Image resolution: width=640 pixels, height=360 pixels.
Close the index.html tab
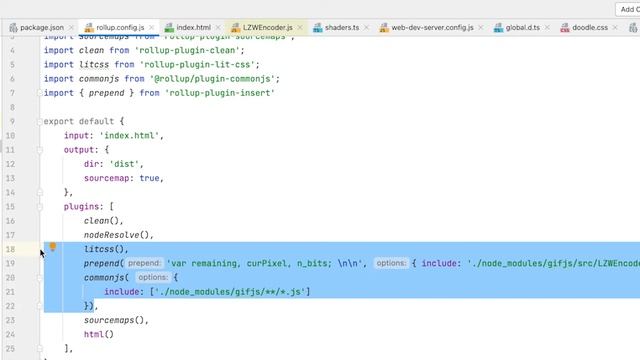click(218, 27)
